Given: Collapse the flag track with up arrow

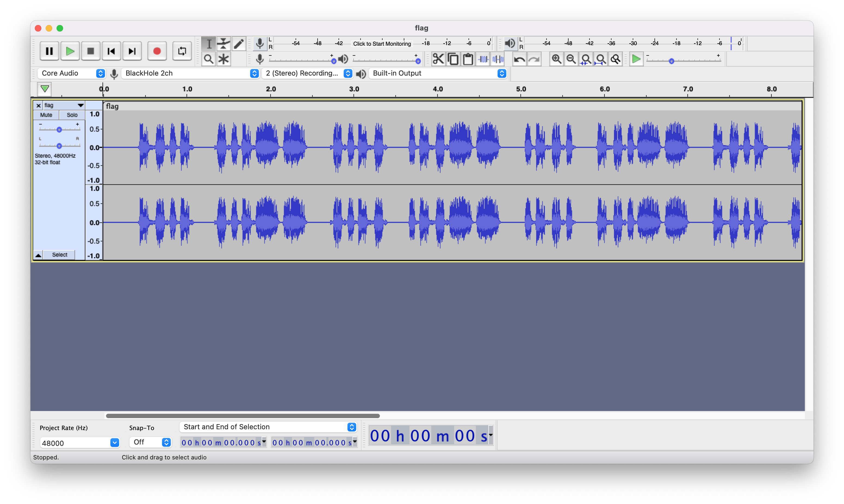Looking at the screenshot, I should [38, 255].
